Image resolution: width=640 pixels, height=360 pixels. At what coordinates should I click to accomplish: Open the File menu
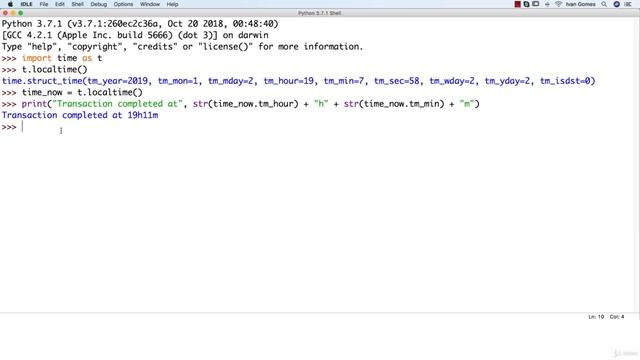point(44,4)
